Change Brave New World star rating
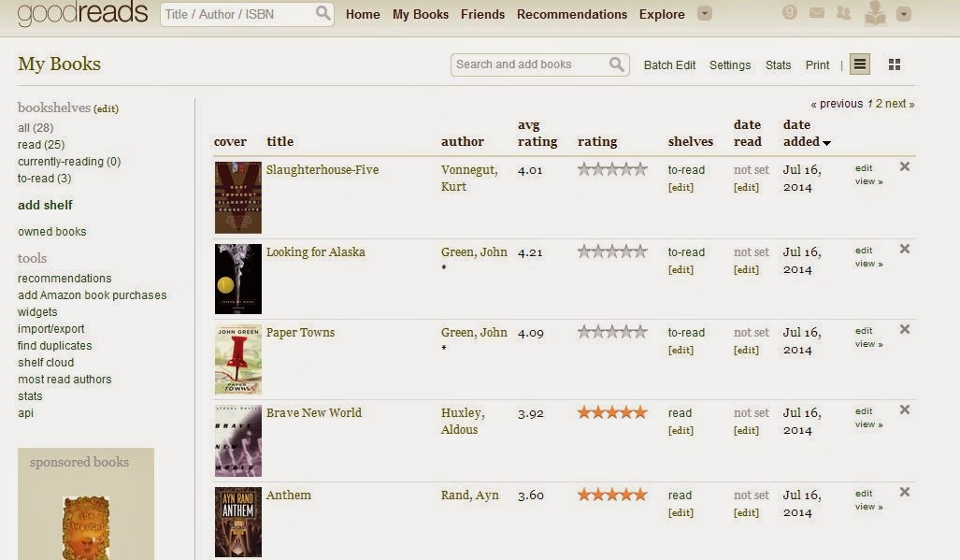 click(612, 412)
